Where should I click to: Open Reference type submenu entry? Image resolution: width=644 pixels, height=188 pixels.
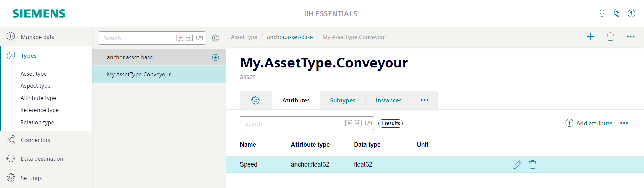point(40,110)
